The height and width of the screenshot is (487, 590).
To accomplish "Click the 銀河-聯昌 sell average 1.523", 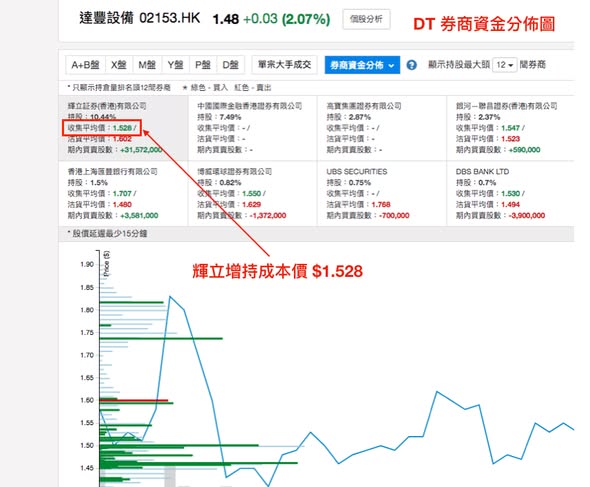I will (511, 139).
